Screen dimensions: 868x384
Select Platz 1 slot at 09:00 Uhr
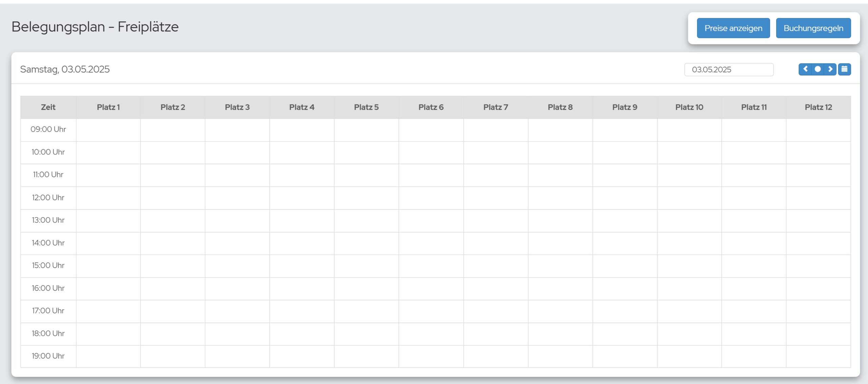tap(108, 130)
